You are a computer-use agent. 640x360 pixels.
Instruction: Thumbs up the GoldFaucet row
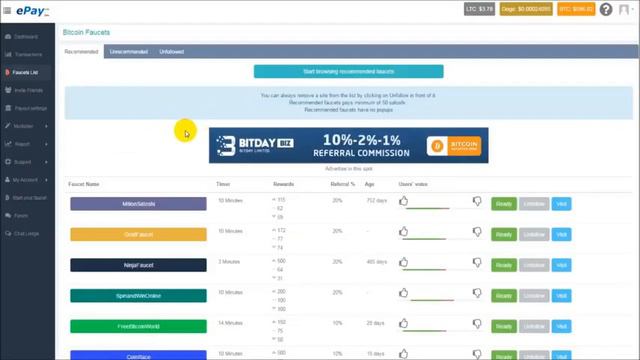(403, 231)
